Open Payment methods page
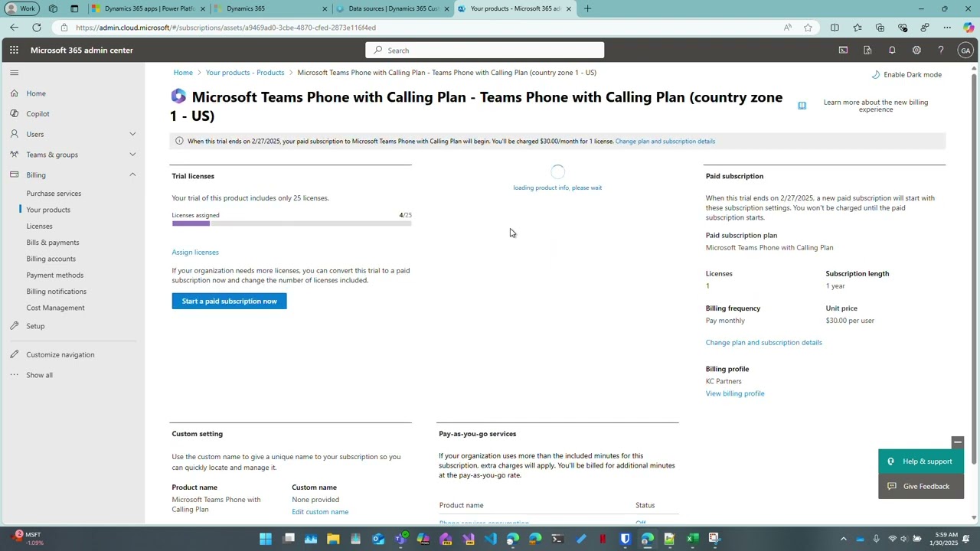The image size is (980, 551). 55,275
